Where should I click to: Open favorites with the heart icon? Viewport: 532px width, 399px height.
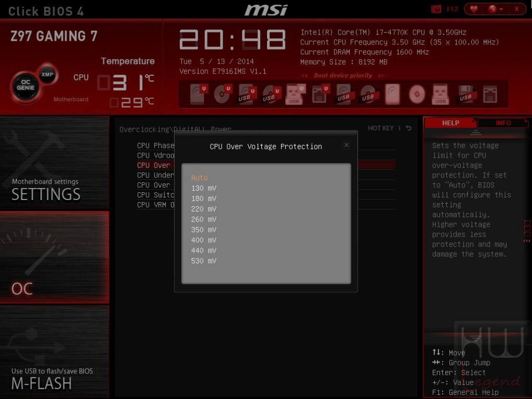pyautogui.click(x=473, y=9)
